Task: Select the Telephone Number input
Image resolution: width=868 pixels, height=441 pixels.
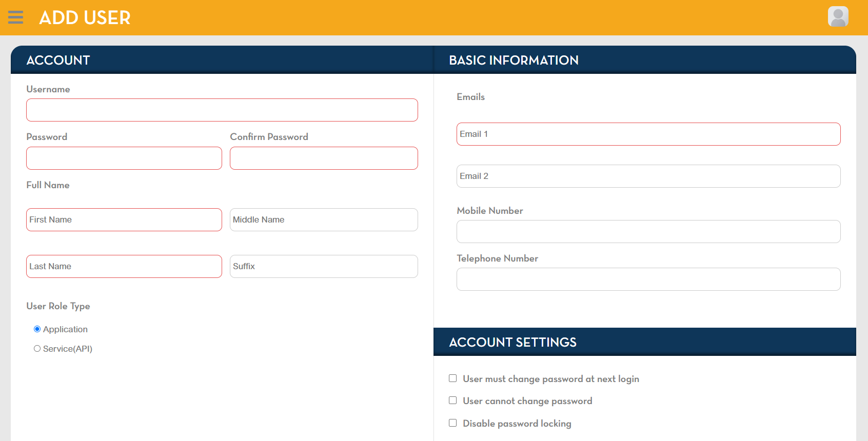Action: [x=648, y=279]
